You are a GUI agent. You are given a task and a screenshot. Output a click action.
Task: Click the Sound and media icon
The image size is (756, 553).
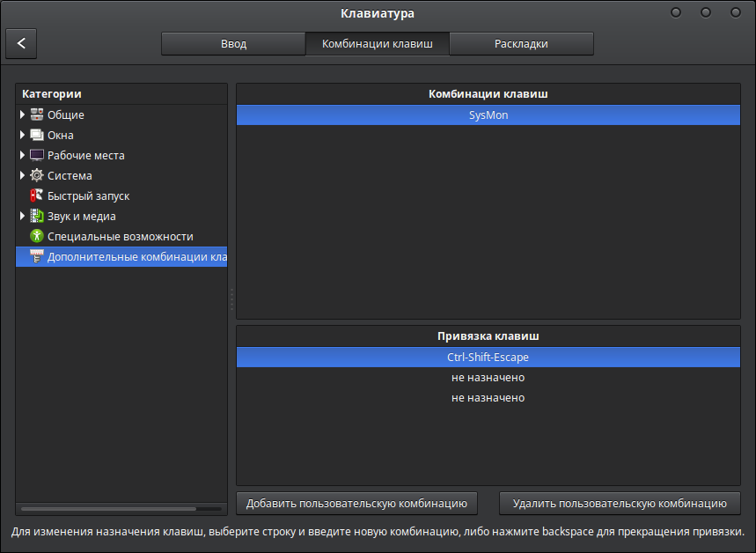point(36,216)
